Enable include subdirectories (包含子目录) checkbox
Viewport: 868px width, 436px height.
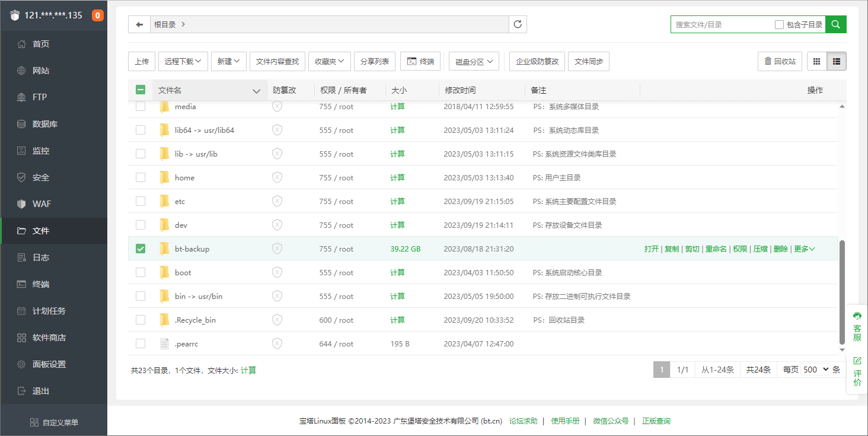click(x=780, y=24)
